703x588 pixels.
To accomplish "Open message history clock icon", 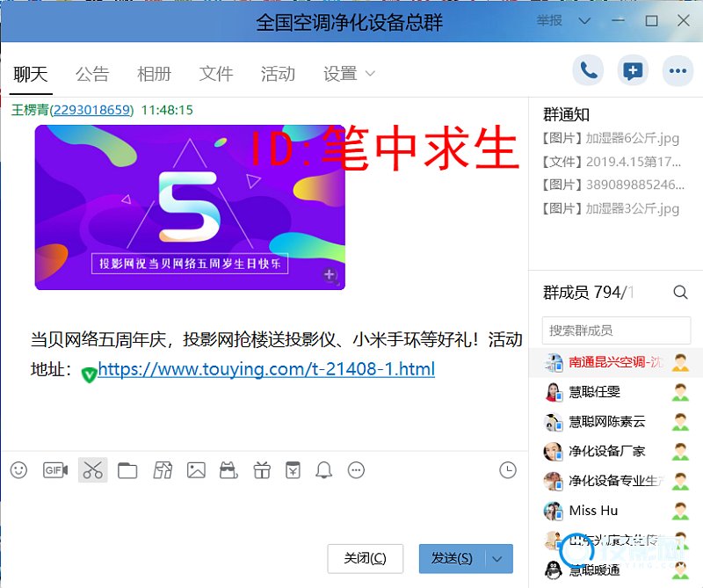I will 508,470.
